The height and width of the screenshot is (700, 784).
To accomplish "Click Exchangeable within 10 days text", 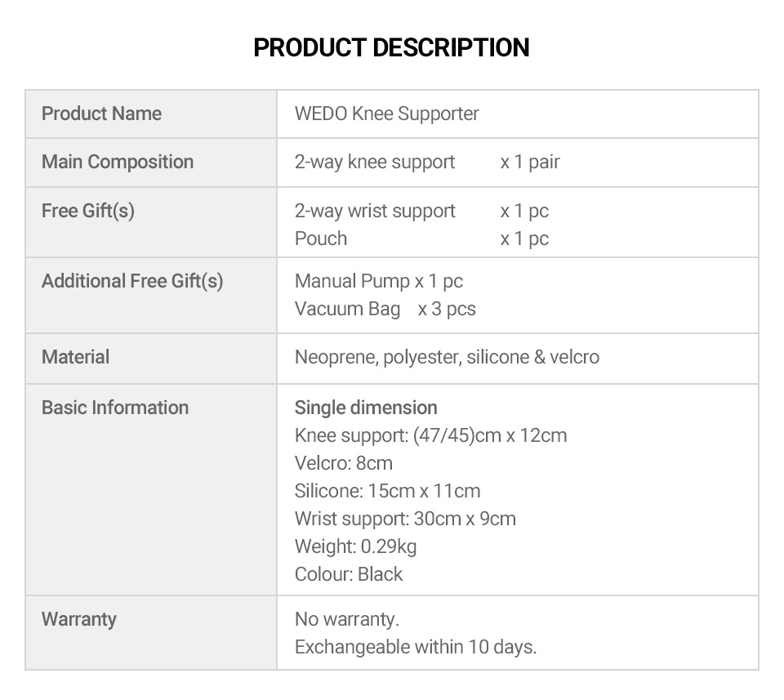I will (416, 647).
